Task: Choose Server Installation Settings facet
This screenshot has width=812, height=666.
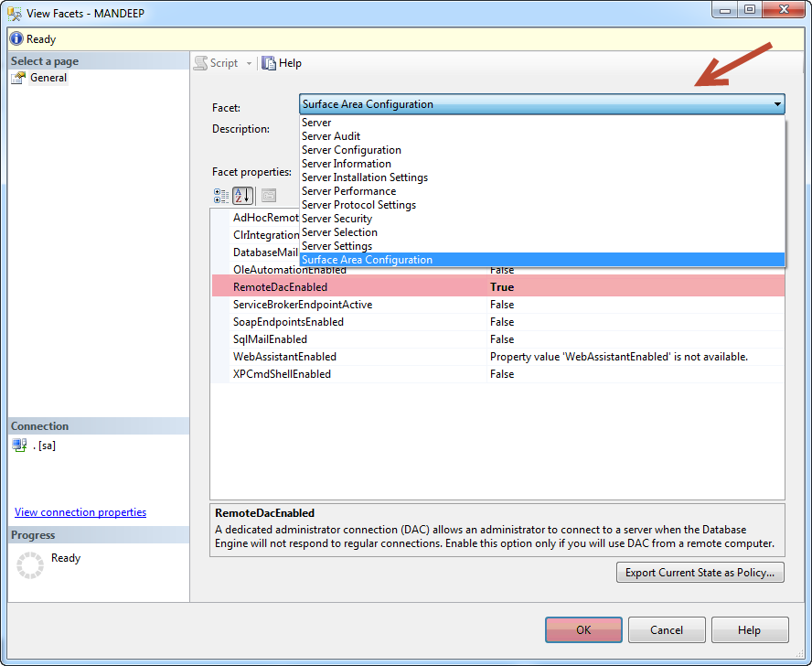Action: pyautogui.click(x=541, y=177)
